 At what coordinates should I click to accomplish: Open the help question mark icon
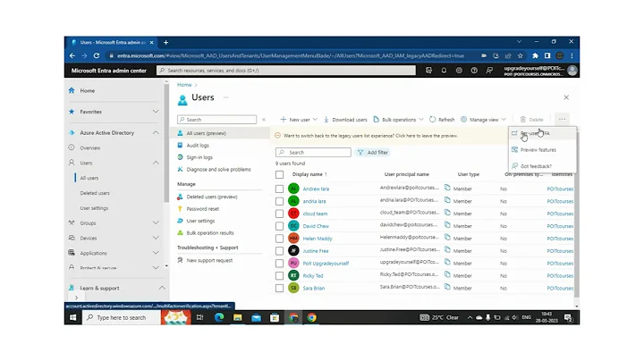(x=474, y=71)
